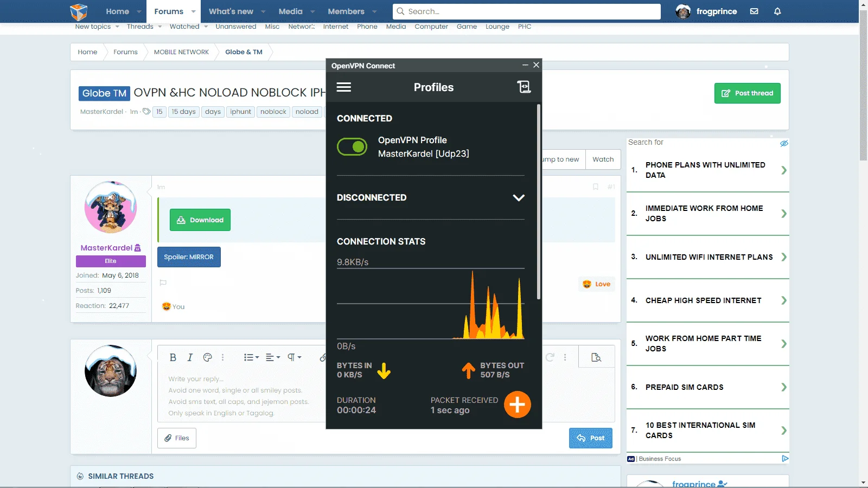
Task: Click the preview icon in editor toolbar
Action: click(596, 357)
